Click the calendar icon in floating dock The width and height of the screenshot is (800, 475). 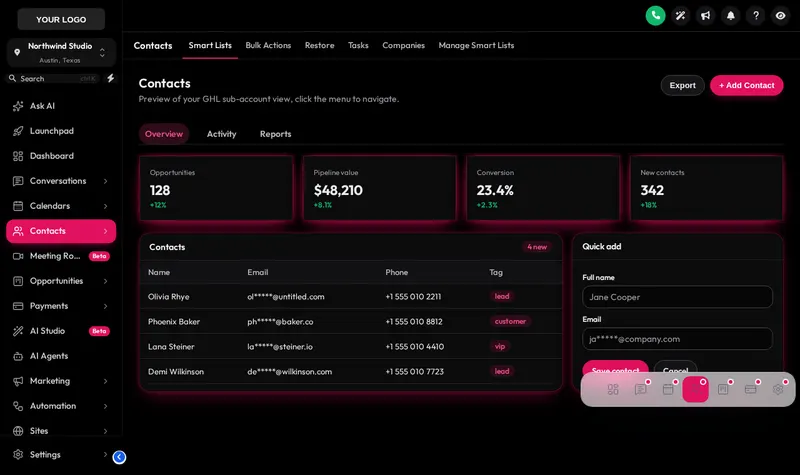coord(668,389)
